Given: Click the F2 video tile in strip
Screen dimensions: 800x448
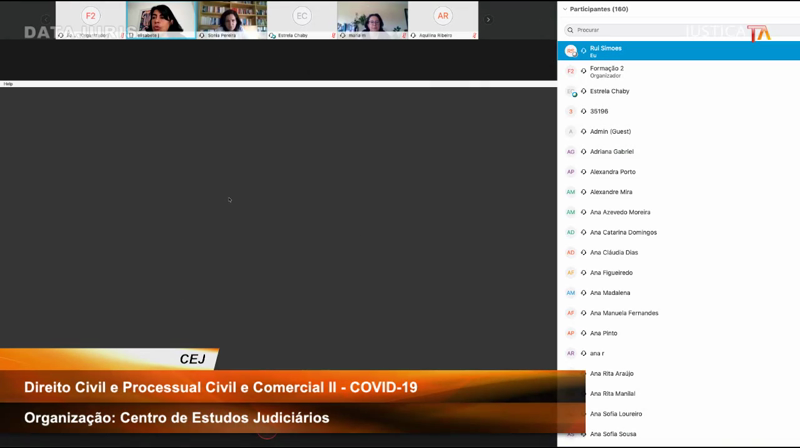Looking at the screenshot, I should point(90,20).
